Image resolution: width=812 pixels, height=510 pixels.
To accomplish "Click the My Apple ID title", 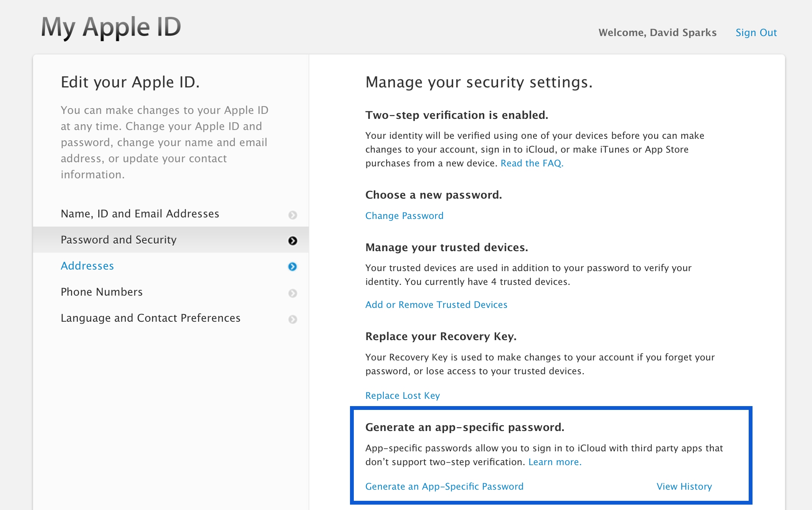I will 111,28.
